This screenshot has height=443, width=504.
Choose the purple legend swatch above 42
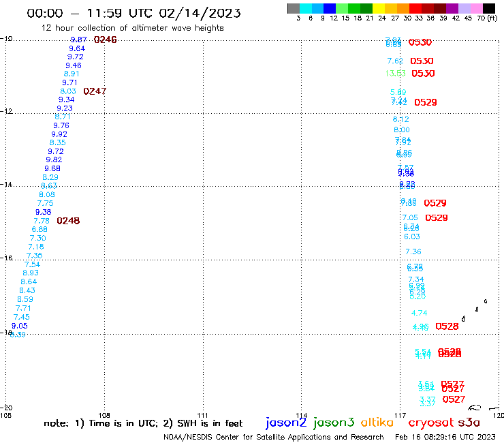tap(452, 8)
